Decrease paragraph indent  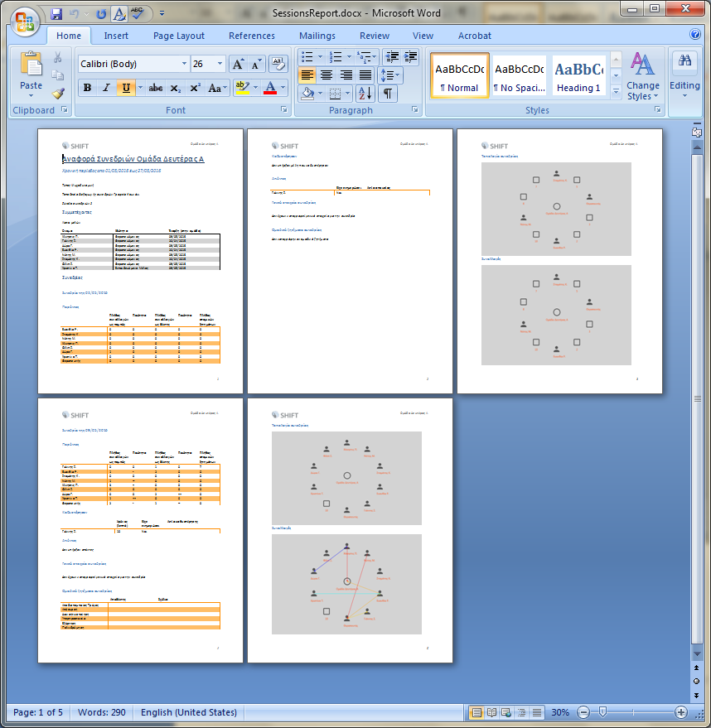[393, 56]
